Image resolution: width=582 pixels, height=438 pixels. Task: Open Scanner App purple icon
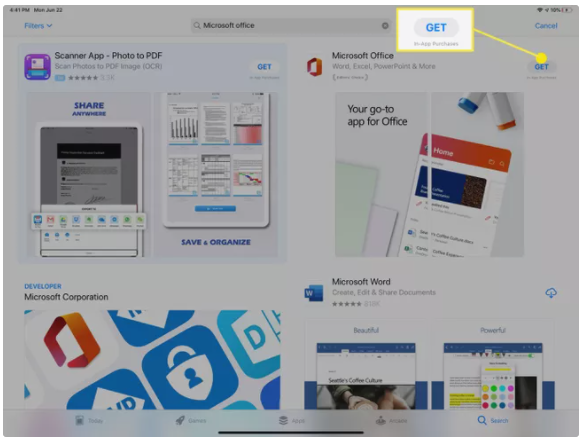coord(37,66)
